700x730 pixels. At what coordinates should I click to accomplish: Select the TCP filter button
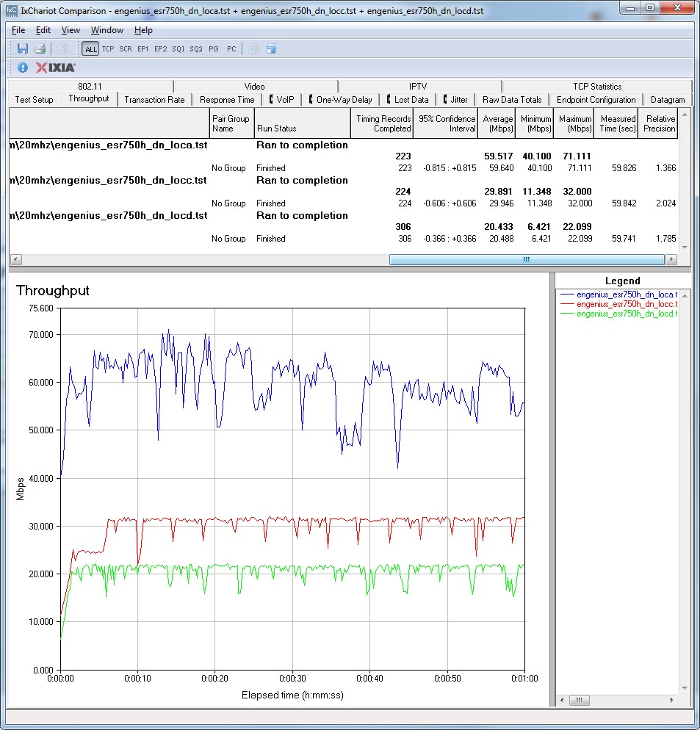click(x=108, y=49)
